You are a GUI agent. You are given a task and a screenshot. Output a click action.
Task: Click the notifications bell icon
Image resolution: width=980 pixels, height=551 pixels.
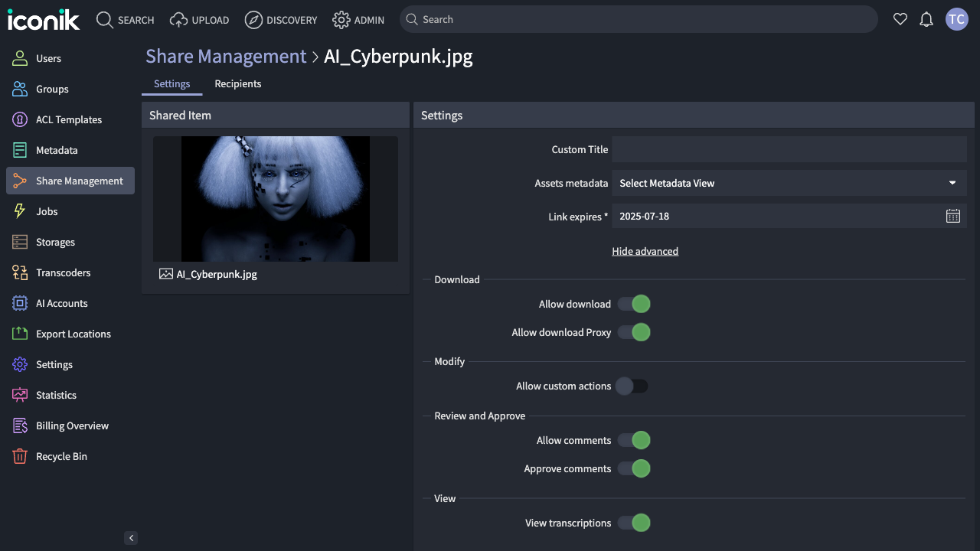pos(926,20)
